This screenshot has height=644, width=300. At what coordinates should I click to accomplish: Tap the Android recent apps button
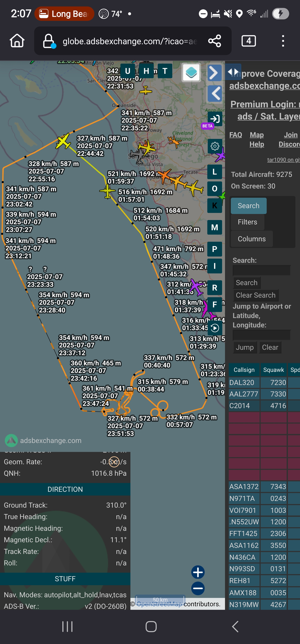[67, 626]
